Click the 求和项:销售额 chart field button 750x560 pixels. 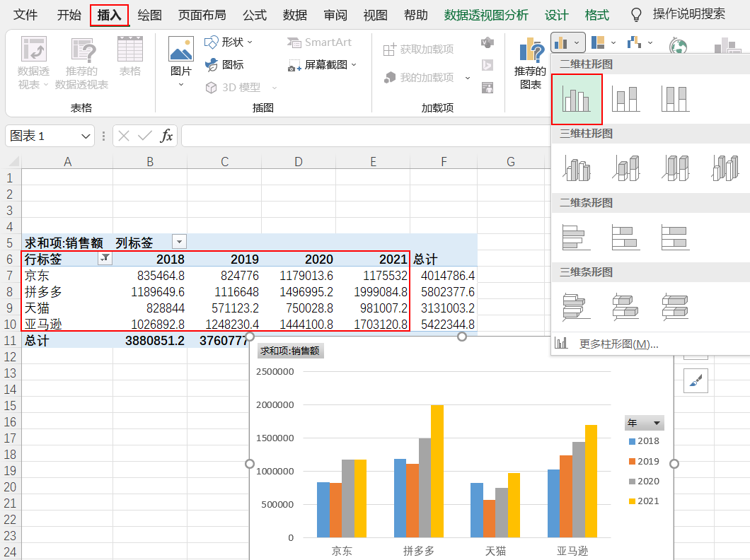290,351
